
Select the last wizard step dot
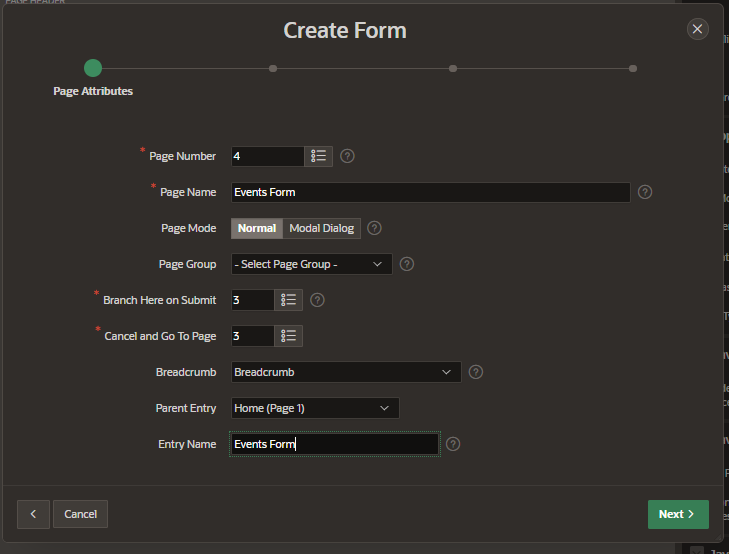click(633, 68)
